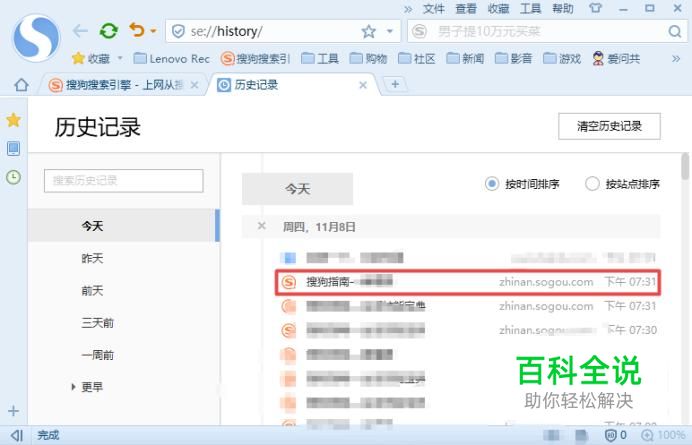Click the home page icon

[21, 84]
